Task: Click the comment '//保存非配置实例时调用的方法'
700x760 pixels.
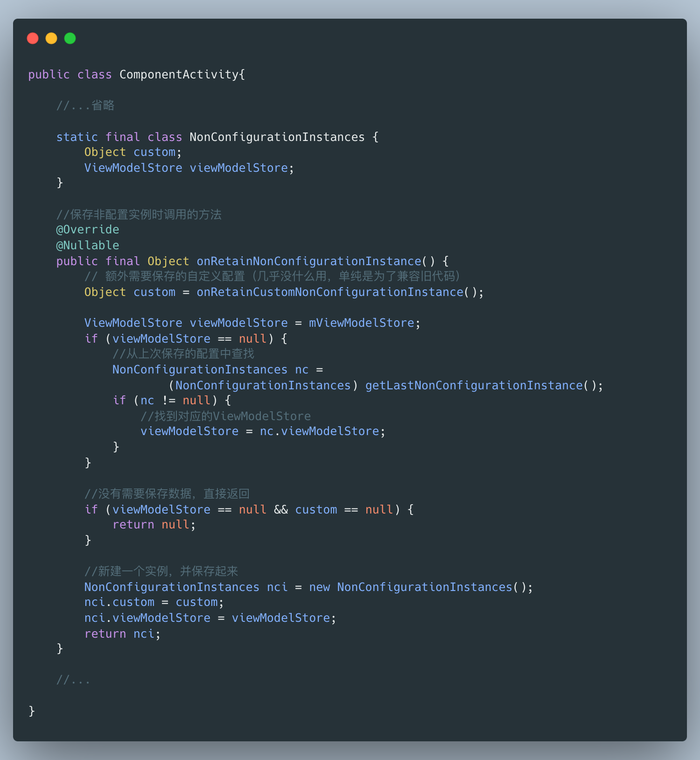Action: (x=139, y=214)
